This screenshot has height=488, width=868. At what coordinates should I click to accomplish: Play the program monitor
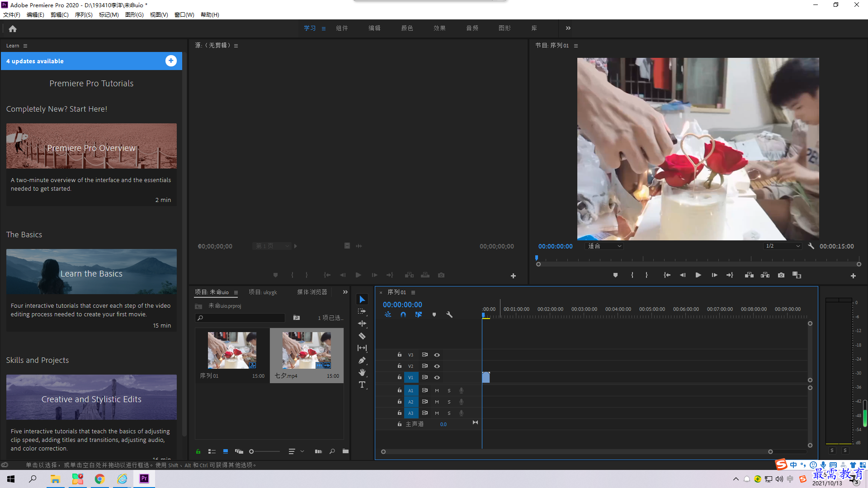[698, 275]
